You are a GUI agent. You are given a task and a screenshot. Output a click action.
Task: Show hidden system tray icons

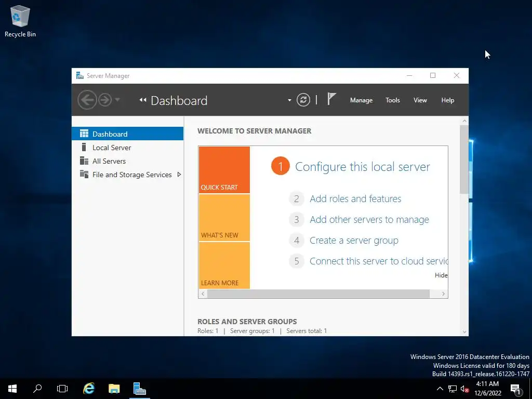pyautogui.click(x=440, y=389)
